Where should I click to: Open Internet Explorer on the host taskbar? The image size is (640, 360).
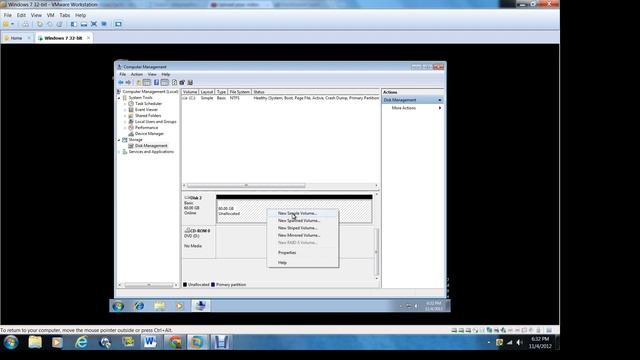[81, 342]
